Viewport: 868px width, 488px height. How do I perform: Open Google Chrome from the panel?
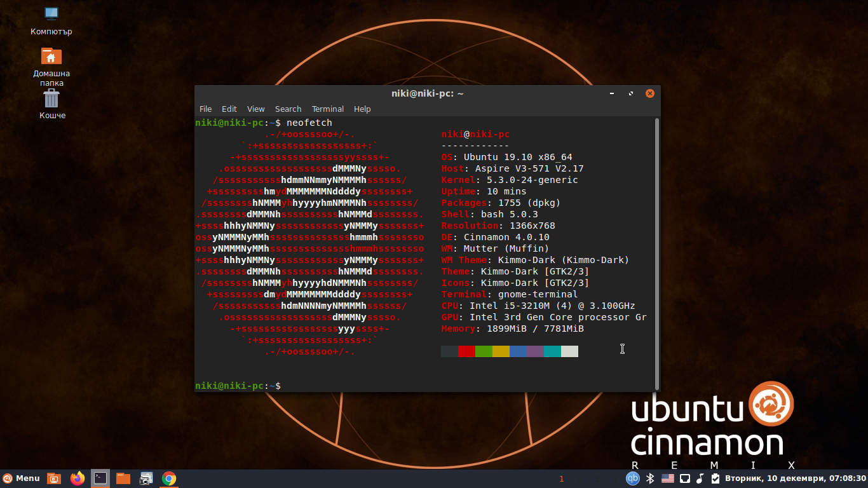click(x=168, y=478)
